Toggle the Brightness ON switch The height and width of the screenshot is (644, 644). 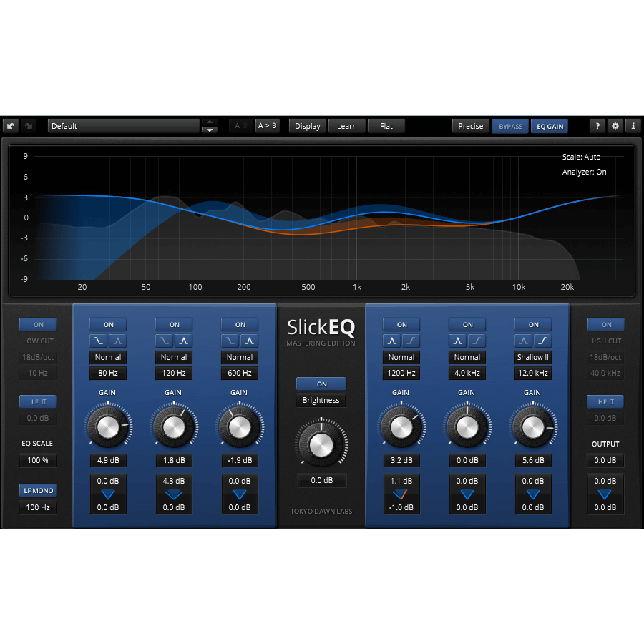coord(321,384)
